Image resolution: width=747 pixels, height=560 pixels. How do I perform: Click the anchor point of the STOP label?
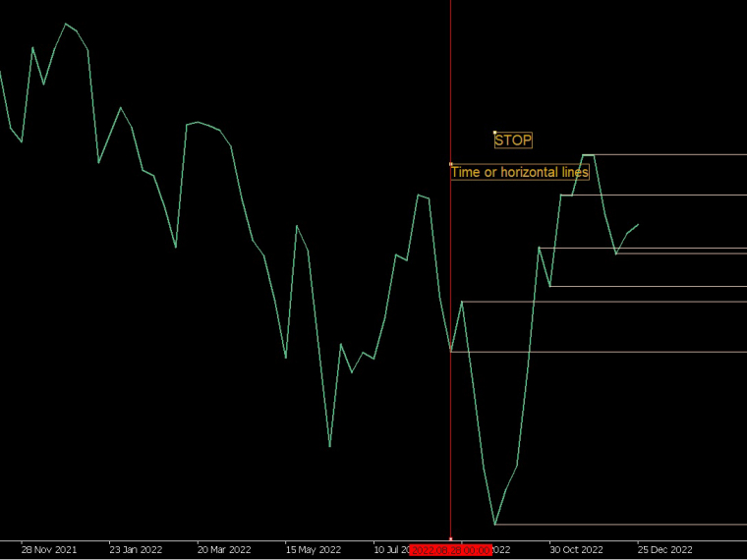pyautogui.click(x=495, y=133)
